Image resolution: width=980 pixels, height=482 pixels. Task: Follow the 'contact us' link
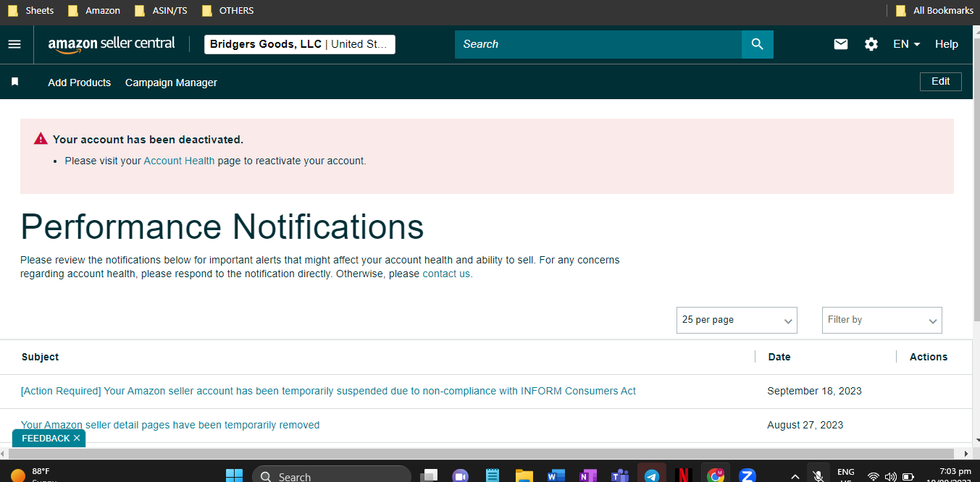click(446, 274)
